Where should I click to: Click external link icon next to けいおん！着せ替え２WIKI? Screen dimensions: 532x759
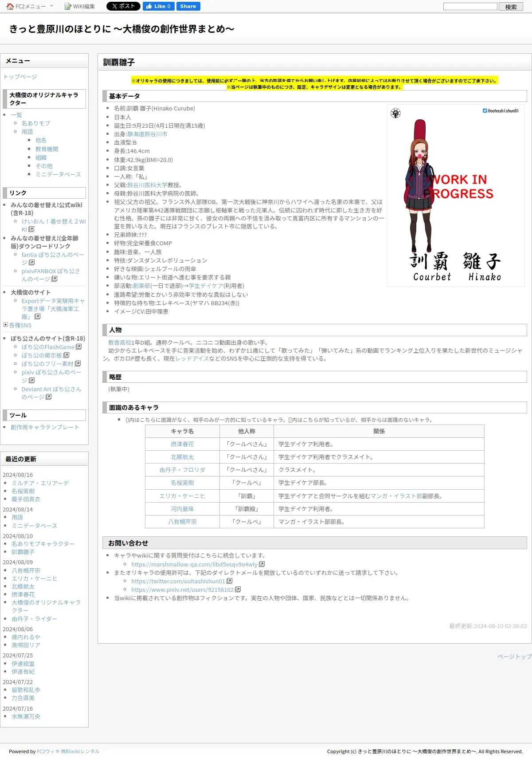click(31, 229)
